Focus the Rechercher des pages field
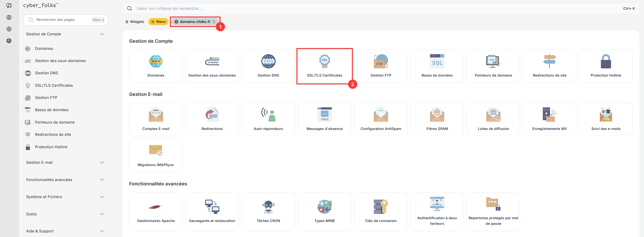 66,20
